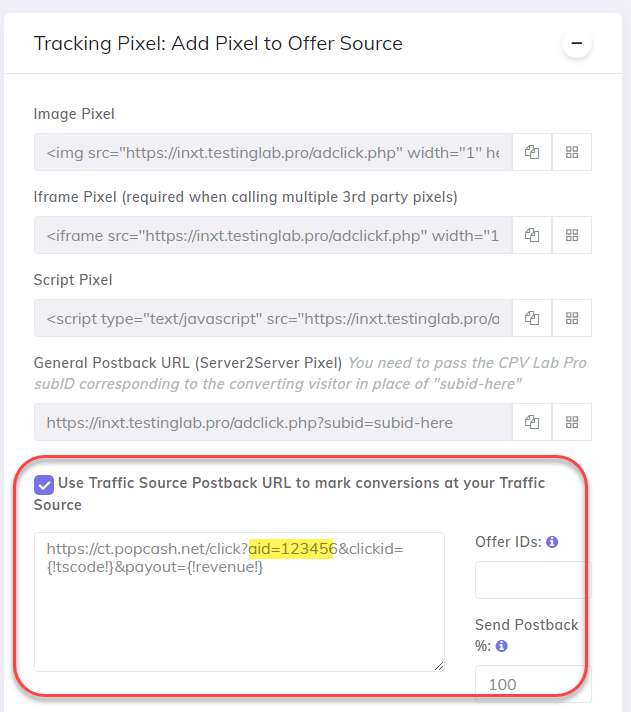Click the Image Pixel label
This screenshot has height=712, width=631.
[x=74, y=114]
